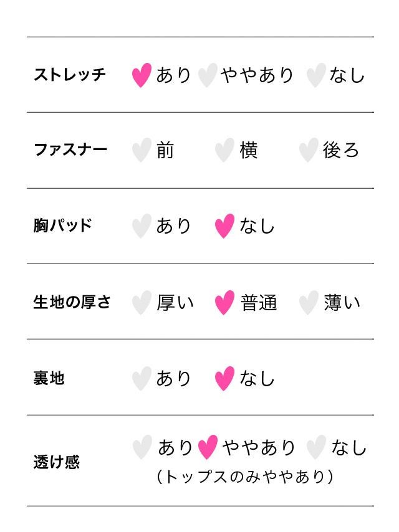Select the gray heart for ストレッチ ややあり
Viewport: 399px width, 532px height.
pyautogui.click(x=207, y=75)
